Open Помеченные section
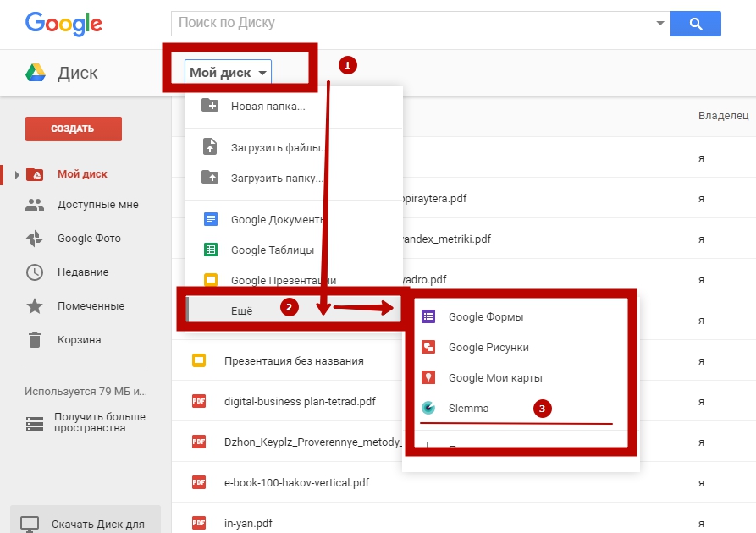Screen dimensions: 756x533 [91, 306]
